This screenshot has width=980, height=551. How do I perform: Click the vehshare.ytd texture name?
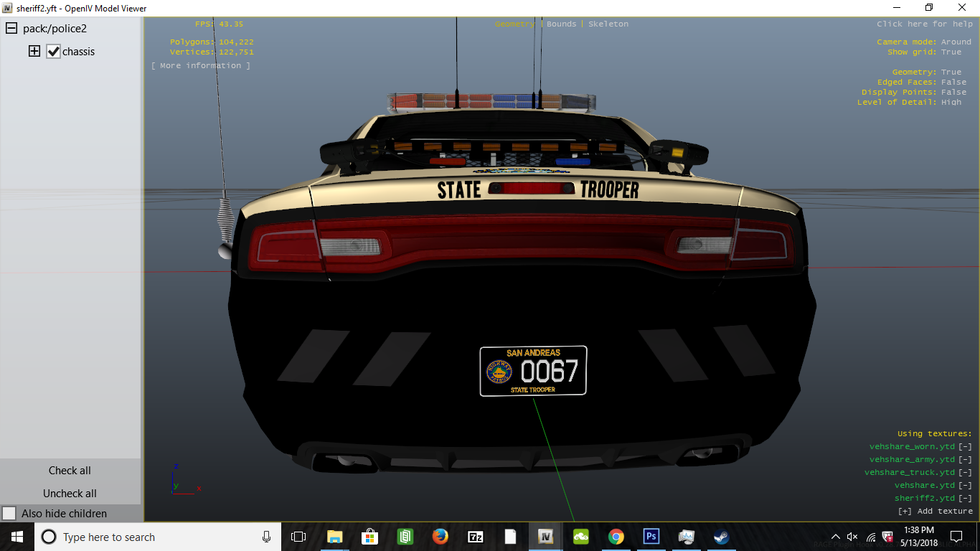point(925,486)
